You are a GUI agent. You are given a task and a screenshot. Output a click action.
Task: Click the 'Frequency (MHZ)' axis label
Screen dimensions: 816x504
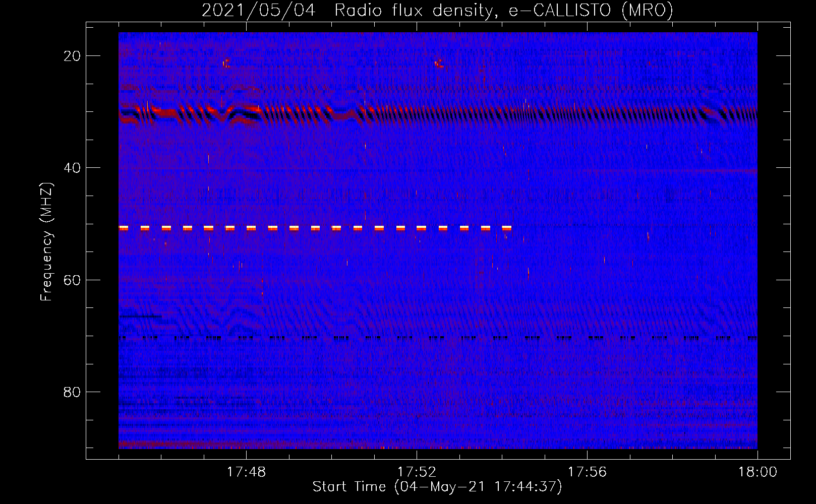46,242
